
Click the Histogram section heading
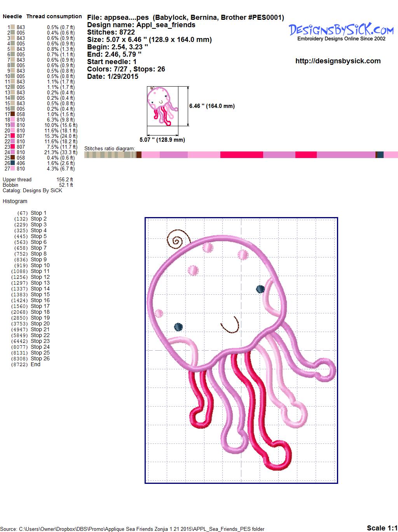click(x=15, y=201)
